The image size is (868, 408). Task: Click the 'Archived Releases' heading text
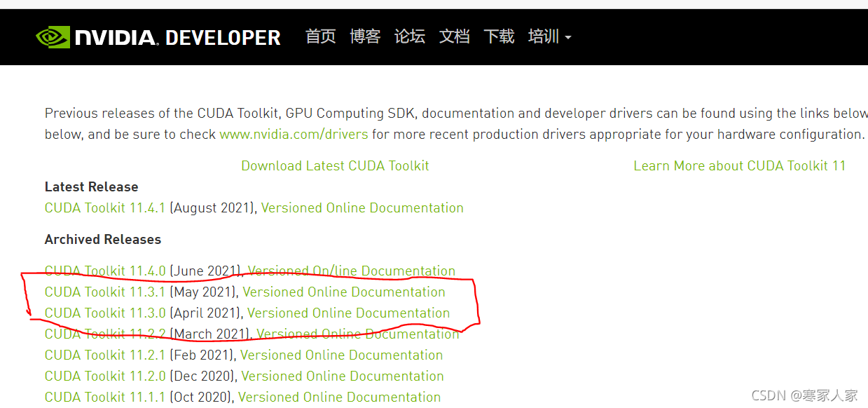(x=103, y=239)
